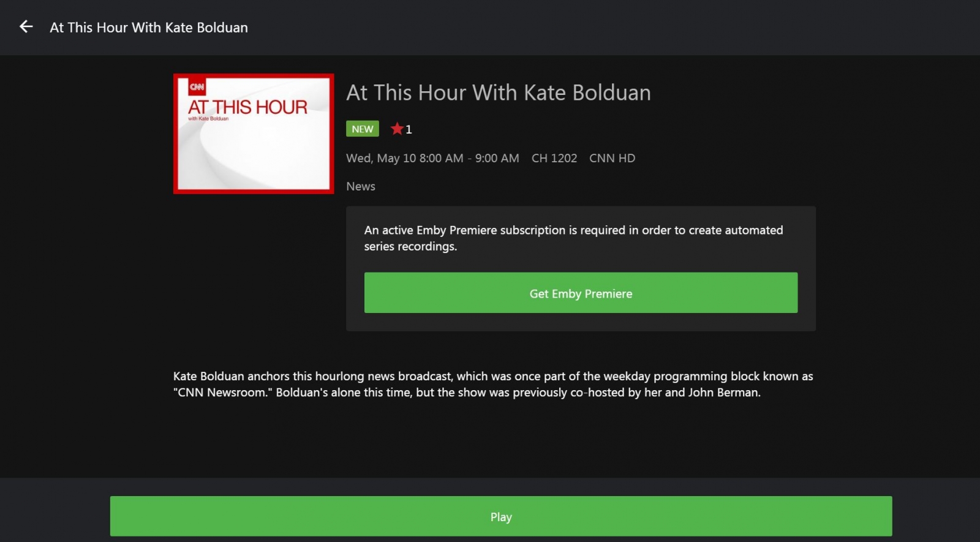The height and width of the screenshot is (542, 980).
Task: Click the red star rating icon
Action: coord(397,129)
